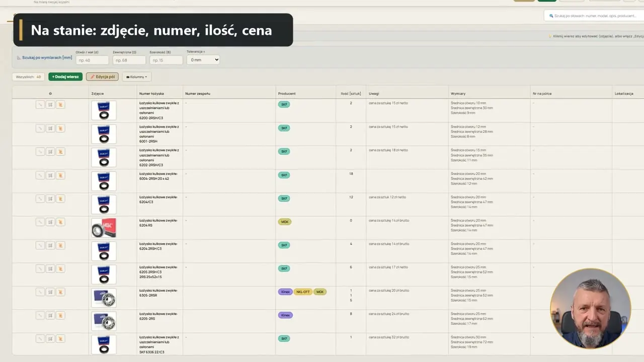The height and width of the screenshot is (362, 644).
Task: Click the orange action icon in the 6200-2RSH/C3 row
Action: (60, 105)
